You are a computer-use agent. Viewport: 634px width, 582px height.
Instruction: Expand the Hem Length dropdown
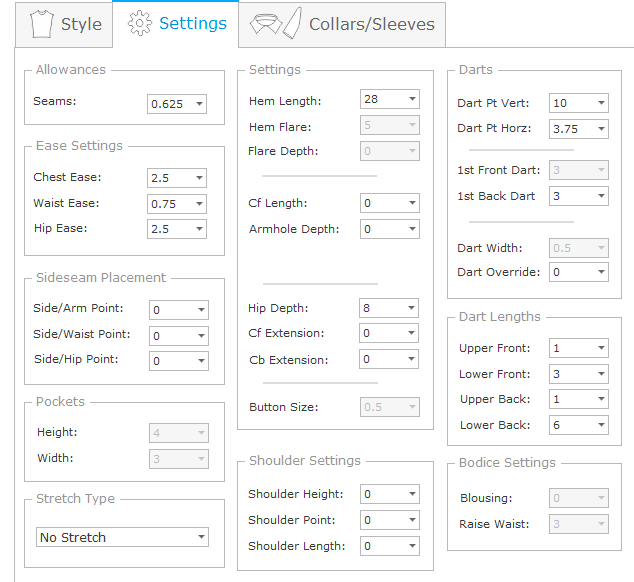click(x=411, y=99)
